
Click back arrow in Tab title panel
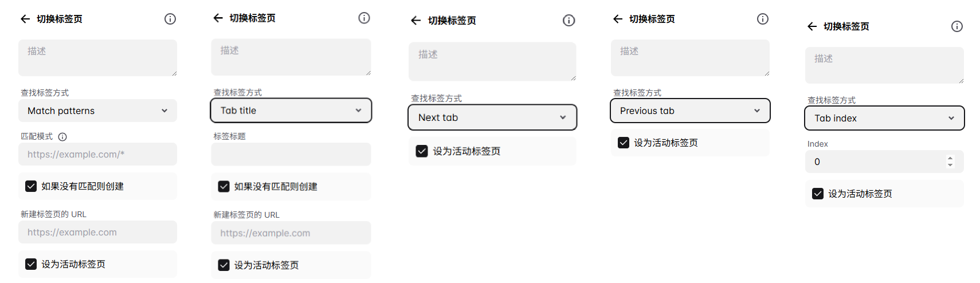218,18
